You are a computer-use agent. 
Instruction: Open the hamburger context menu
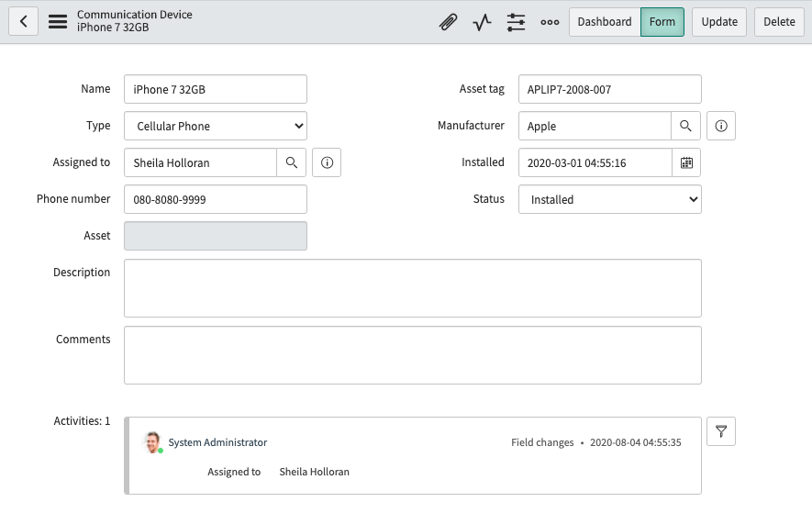click(58, 22)
